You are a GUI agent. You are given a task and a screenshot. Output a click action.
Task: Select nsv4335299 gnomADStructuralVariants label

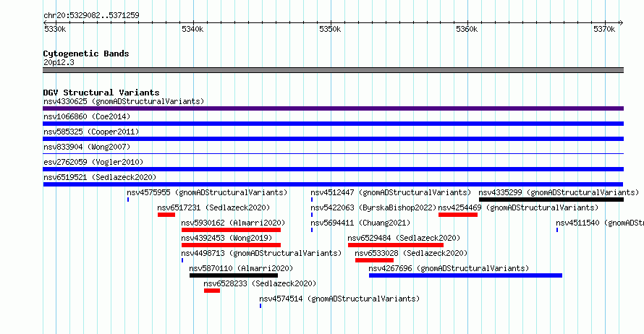[x=559, y=192]
